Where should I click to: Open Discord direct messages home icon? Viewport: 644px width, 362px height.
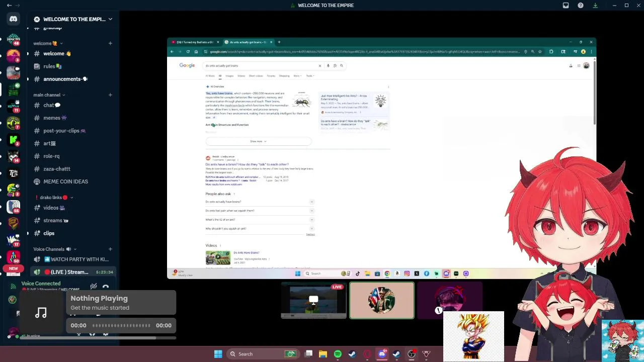coord(14,19)
